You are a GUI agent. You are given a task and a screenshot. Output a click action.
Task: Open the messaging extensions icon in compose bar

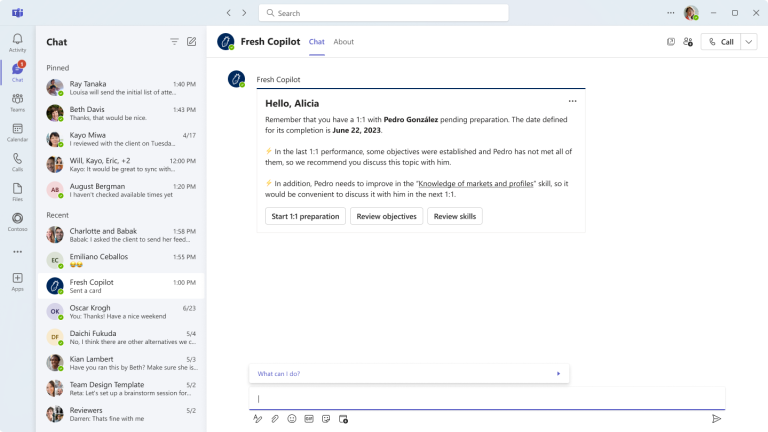(x=343, y=419)
